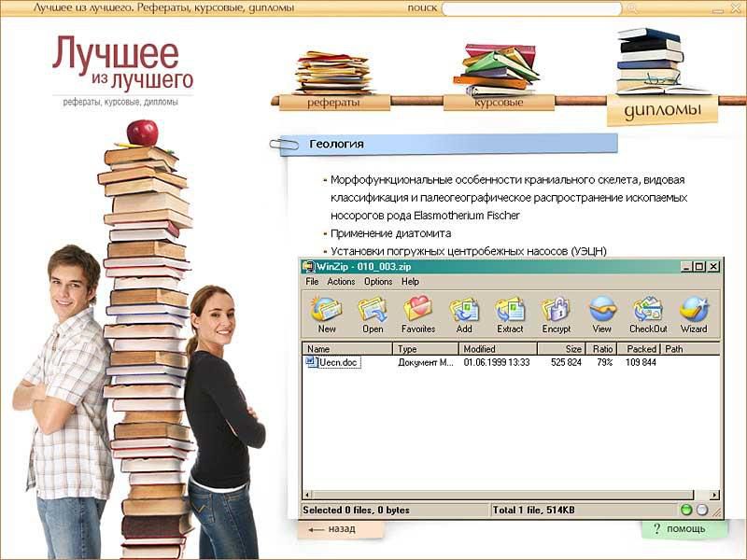Select the Uecn.doc file
The width and height of the screenshot is (747, 560).
pos(339,362)
